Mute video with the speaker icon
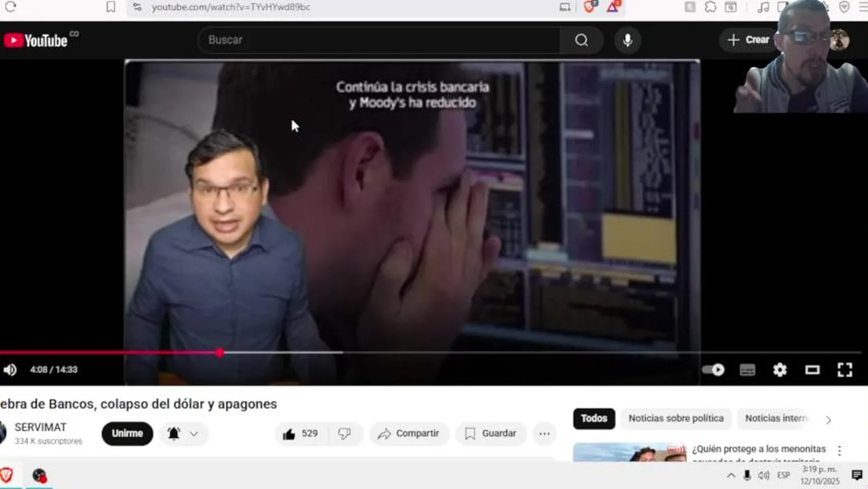Viewport: 868px width, 489px height. click(10, 369)
